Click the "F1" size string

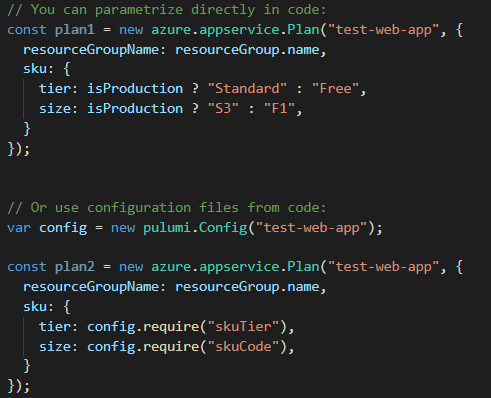(279, 109)
